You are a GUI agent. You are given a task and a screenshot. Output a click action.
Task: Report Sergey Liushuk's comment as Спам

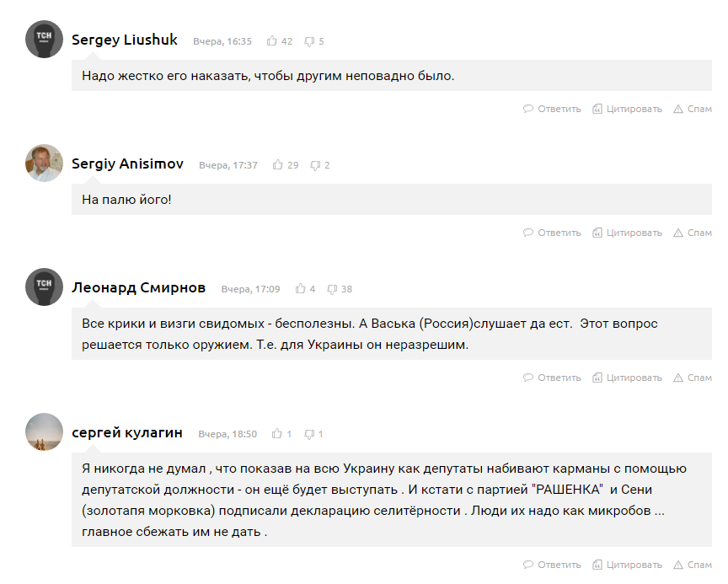692,109
